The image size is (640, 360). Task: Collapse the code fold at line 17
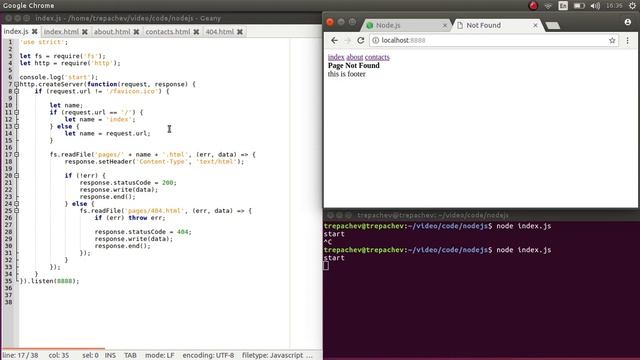click(17, 154)
